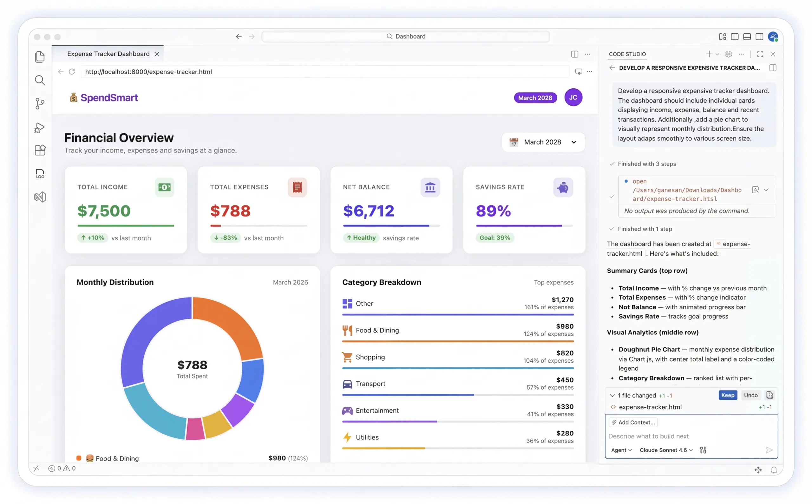Image resolution: width=812 pixels, height=504 pixels.
Task: Open the Search icon in activity bar
Action: point(40,80)
